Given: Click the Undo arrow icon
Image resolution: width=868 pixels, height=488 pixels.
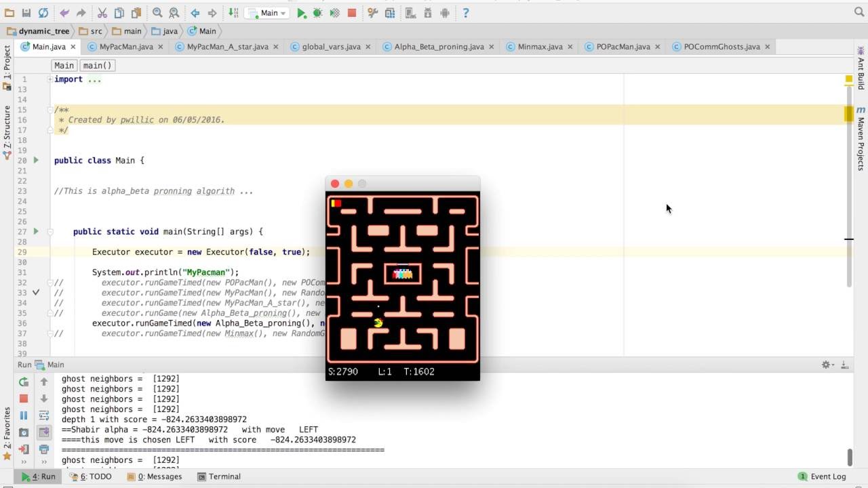Looking at the screenshot, I should (64, 13).
